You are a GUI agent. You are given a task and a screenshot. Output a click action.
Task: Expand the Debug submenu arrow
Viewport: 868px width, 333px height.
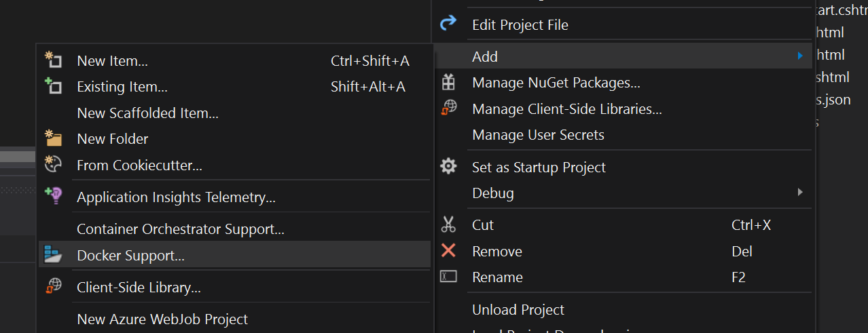tap(801, 193)
